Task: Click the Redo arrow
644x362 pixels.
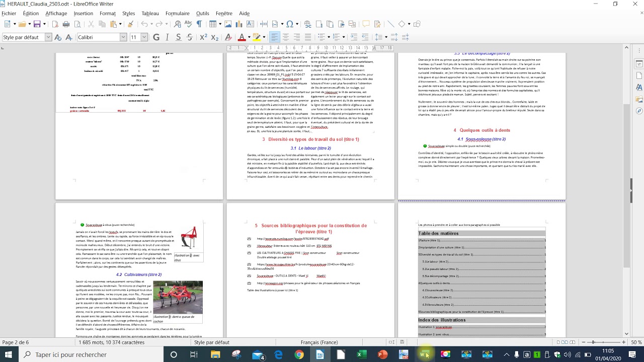Action: (x=159, y=24)
